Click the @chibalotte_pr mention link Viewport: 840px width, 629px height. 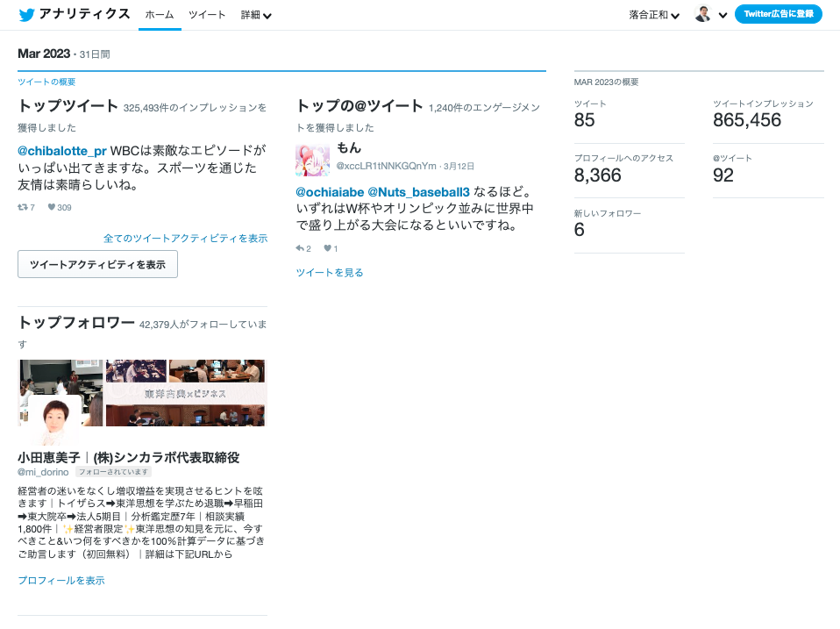coord(62,150)
